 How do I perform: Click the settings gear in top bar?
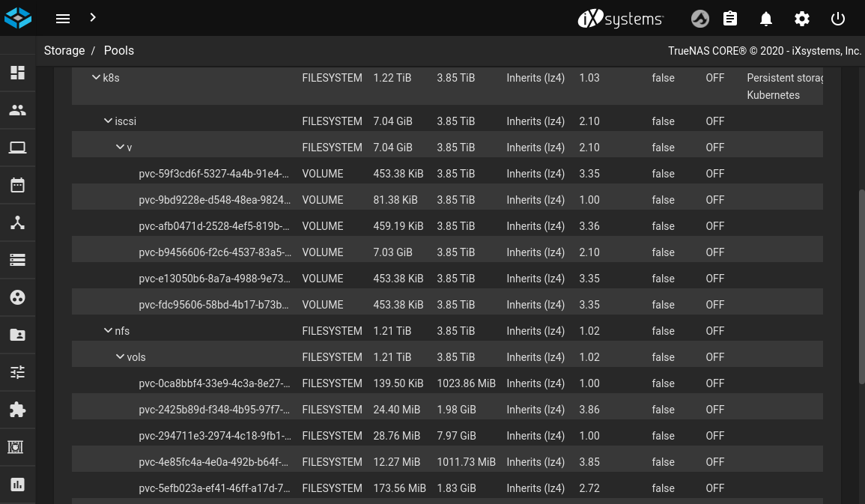pos(801,19)
